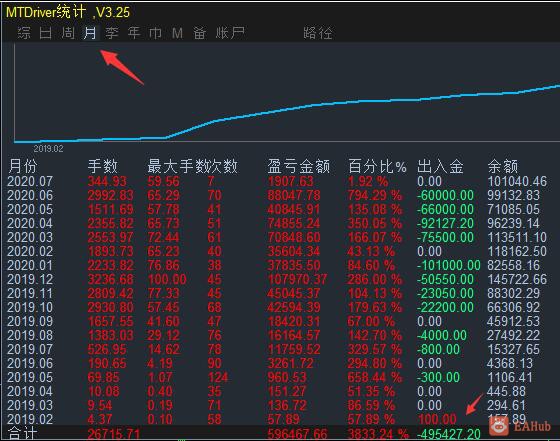This screenshot has width=560, height=441.
Task: Click trade count 124 in 2019.05 row
Action: click(x=218, y=377)
